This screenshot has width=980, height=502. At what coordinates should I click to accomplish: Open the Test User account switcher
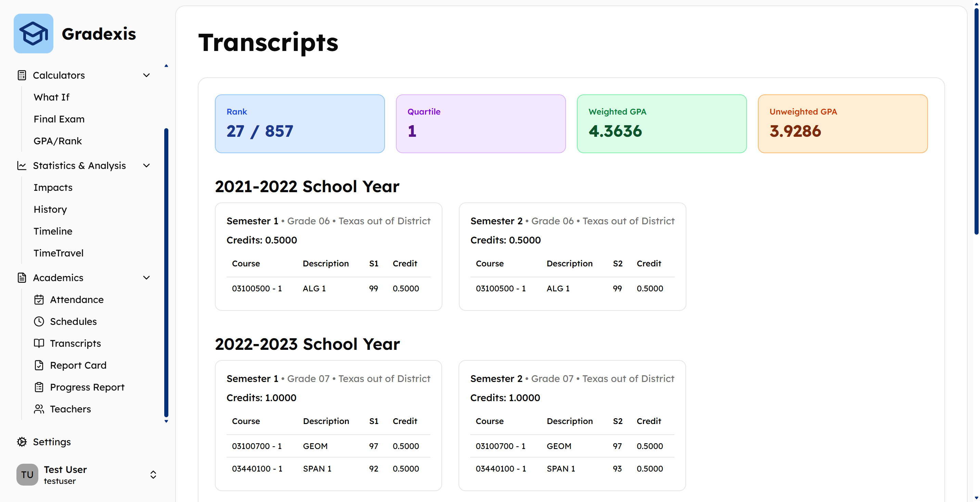pos(86,475)
